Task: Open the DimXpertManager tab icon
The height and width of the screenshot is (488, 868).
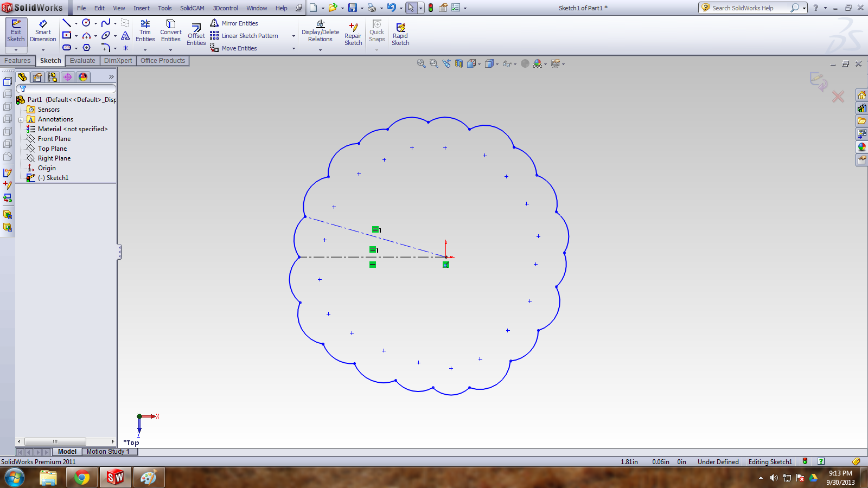Action: [x=68, y=77]
